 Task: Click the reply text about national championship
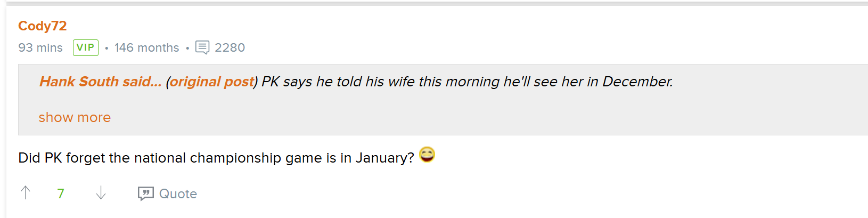[216, 158]
